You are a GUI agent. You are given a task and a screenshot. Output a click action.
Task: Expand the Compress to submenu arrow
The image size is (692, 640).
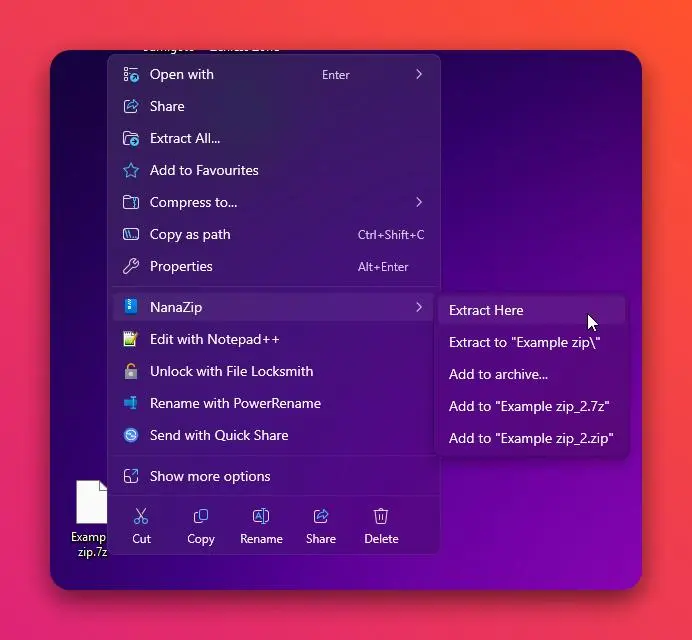coord(419,202)
